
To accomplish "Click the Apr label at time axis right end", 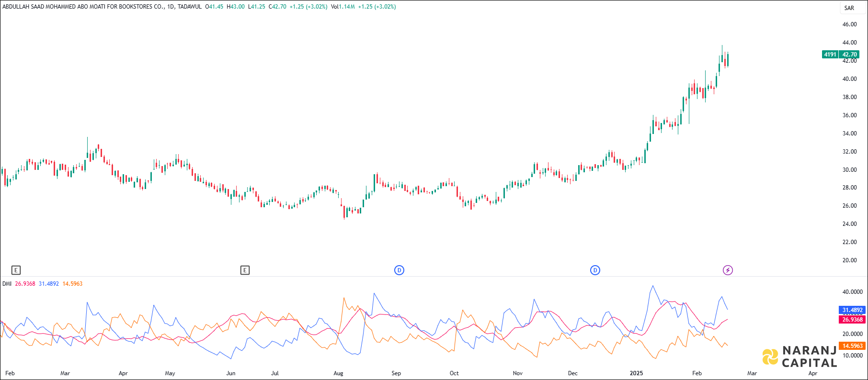I will [813, 373].
